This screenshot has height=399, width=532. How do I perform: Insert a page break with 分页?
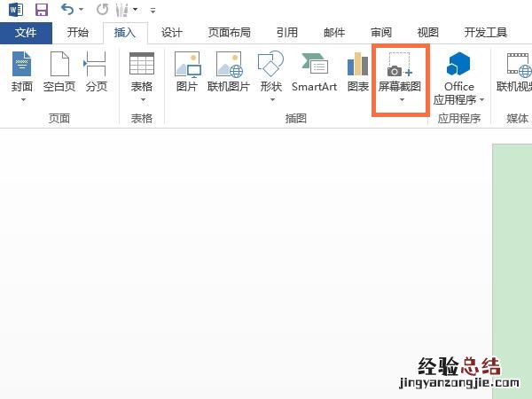coord(96,71)
